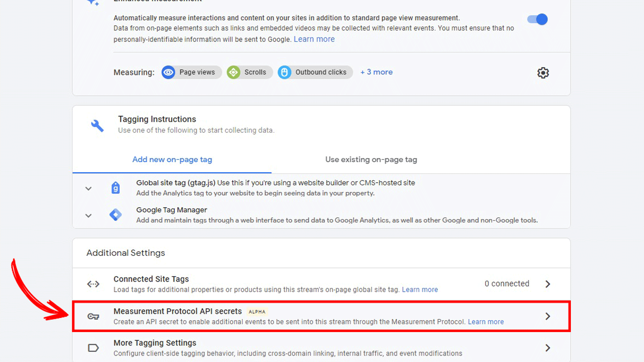Open More Tagging Settings arrow

coord(548,348)
